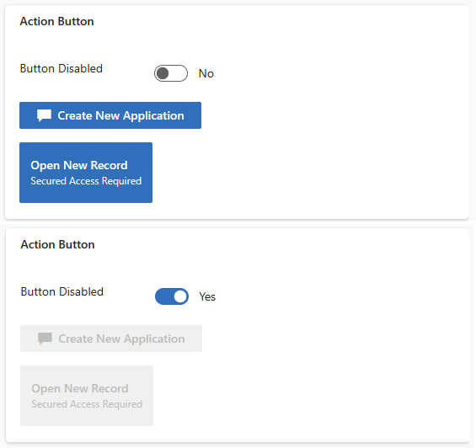476x448 pixels.
Task: Click the Action Button heading above the Yes toggle
Action: pos(57,245)
